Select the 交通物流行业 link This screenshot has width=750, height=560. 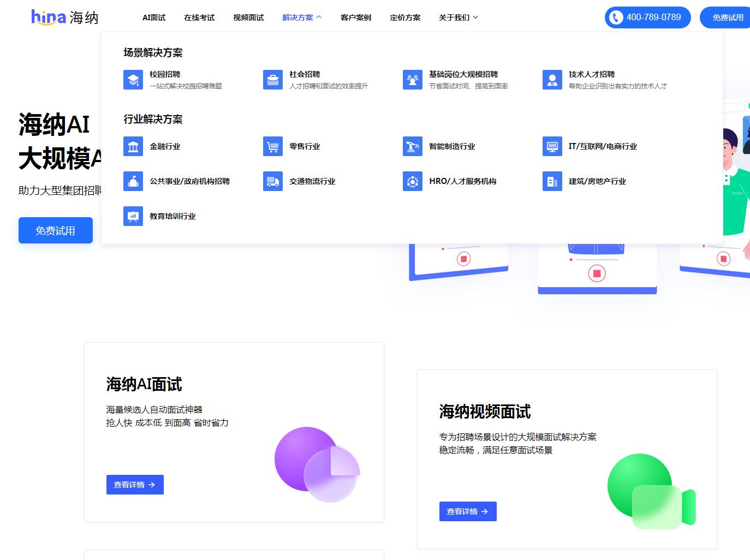[x=312, y=181]
